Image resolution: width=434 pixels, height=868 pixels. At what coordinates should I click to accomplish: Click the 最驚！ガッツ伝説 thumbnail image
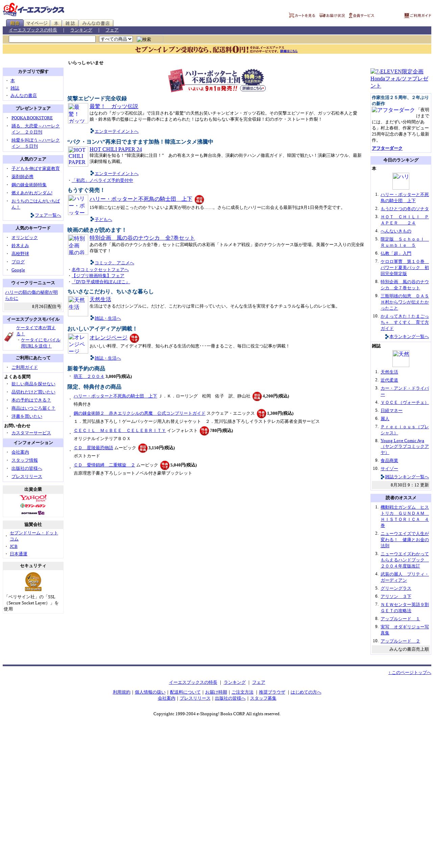(78, 113)
